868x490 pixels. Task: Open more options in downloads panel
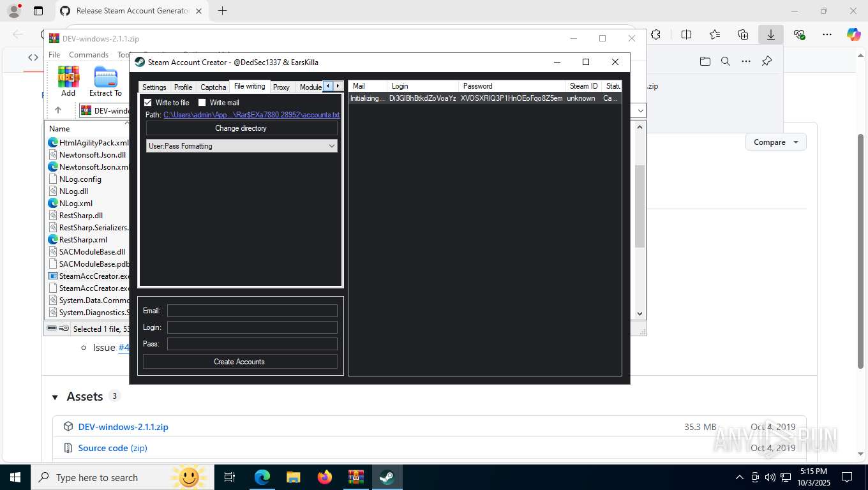746,61
